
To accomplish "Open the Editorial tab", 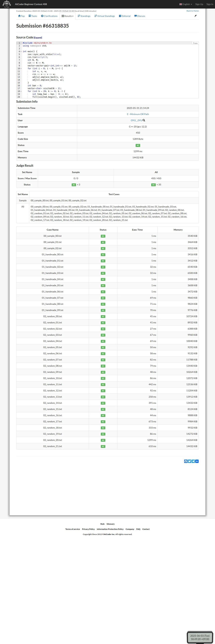I will [x=125, y=16].
